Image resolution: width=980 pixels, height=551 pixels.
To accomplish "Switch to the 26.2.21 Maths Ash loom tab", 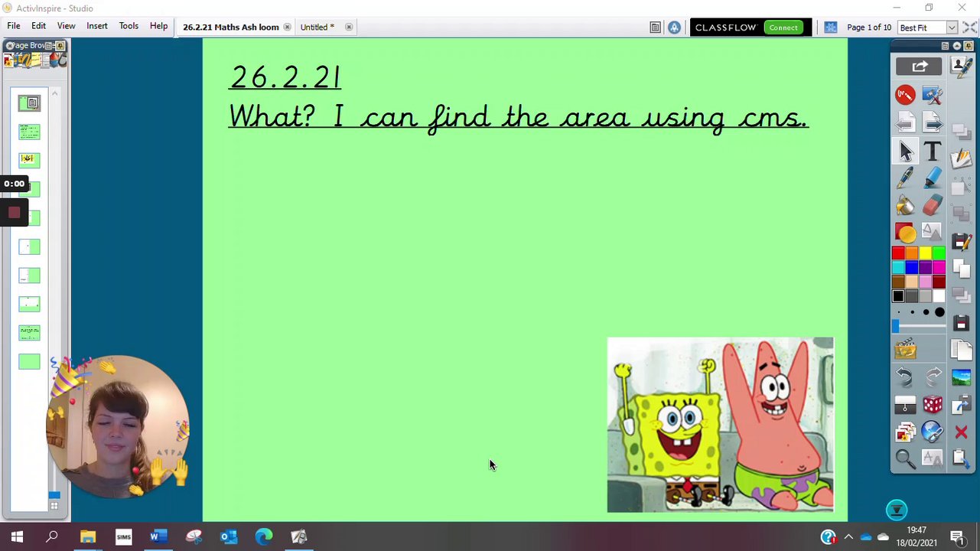I will (x=230, y=28).
